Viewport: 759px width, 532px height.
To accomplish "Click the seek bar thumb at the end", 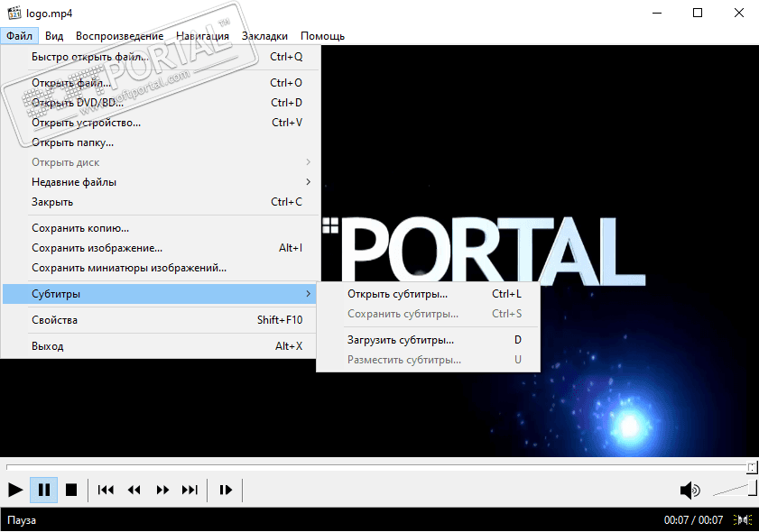I will click(x=752, y=467).
